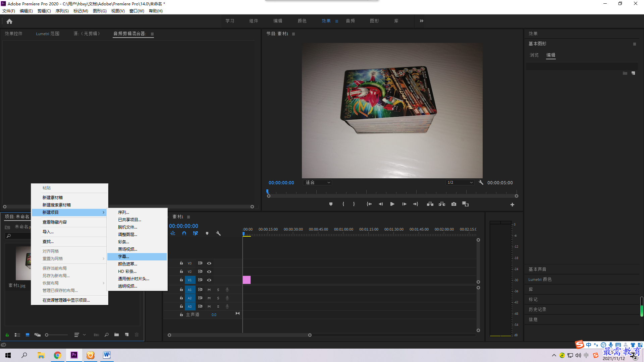
Task: Open 浏览 tab in Essential Graphics
Action: point(534,55)
